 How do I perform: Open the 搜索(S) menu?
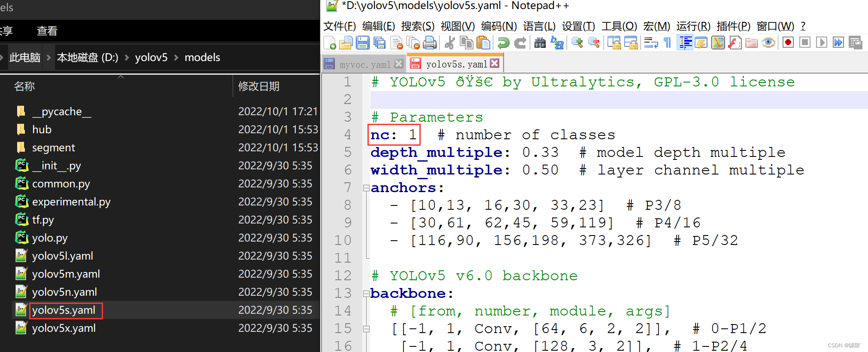pyautogui.click(x=418, y=26)
